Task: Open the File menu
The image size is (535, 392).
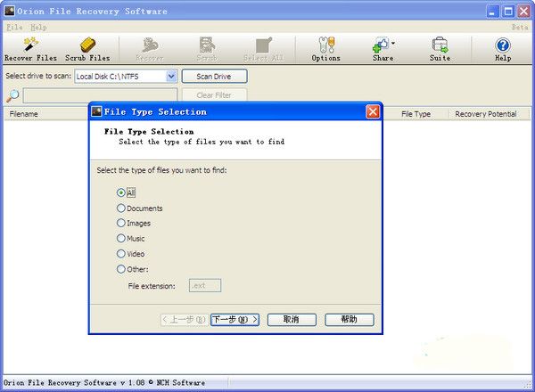Action: pos(13,28)
